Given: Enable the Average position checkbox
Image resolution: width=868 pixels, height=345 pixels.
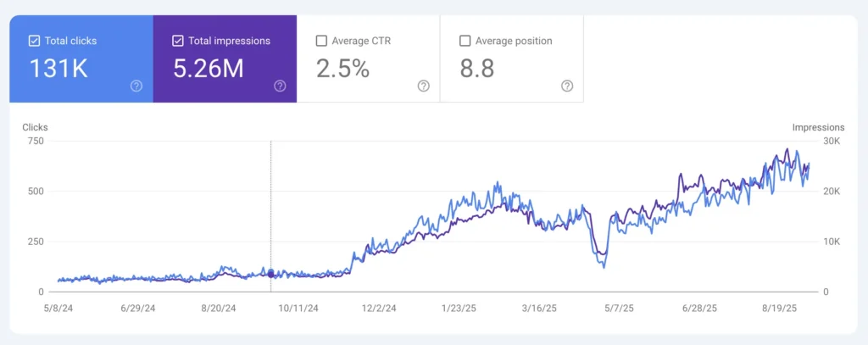Looking at the screenshot, I should point(465,40).
